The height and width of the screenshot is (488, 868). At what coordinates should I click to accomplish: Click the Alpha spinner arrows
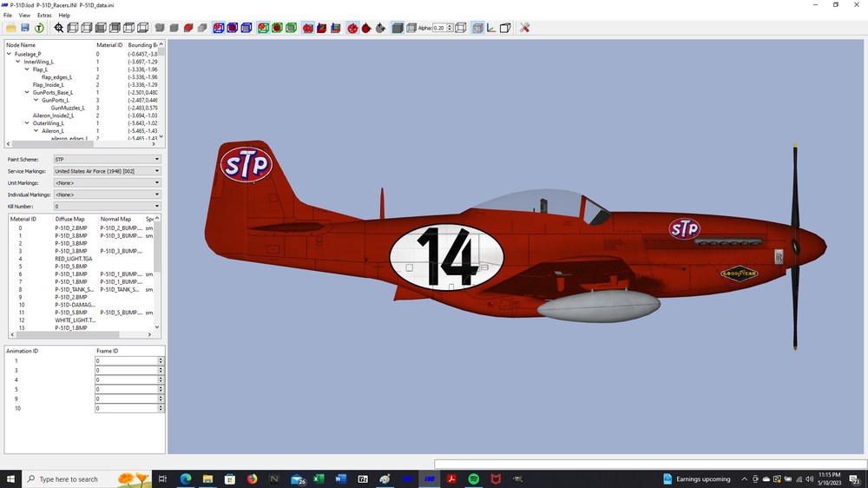[x=450, y=28]
